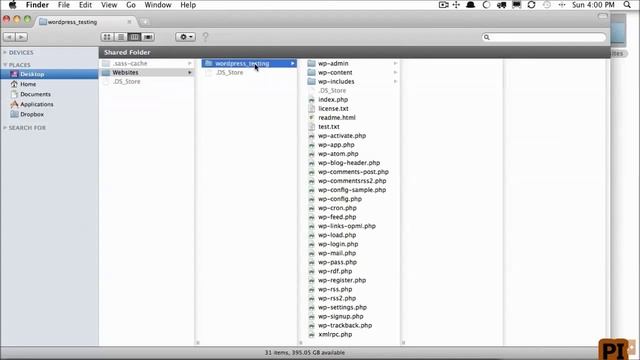Select the wp-settings.php file
The image size is (640, 360).
click(x=342, y=307)
